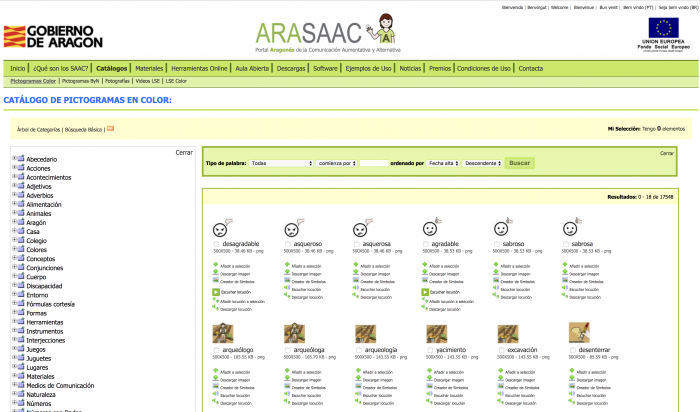Select the sabroso pictogram checkbox
Viewport: 700px width, 412px height.
click(500, 244)
